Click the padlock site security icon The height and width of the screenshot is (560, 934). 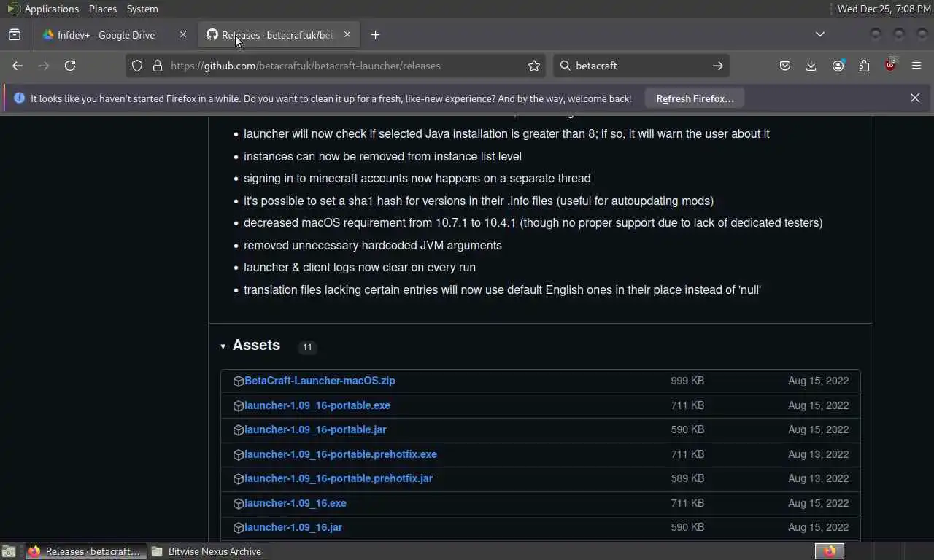pos(157,66)
